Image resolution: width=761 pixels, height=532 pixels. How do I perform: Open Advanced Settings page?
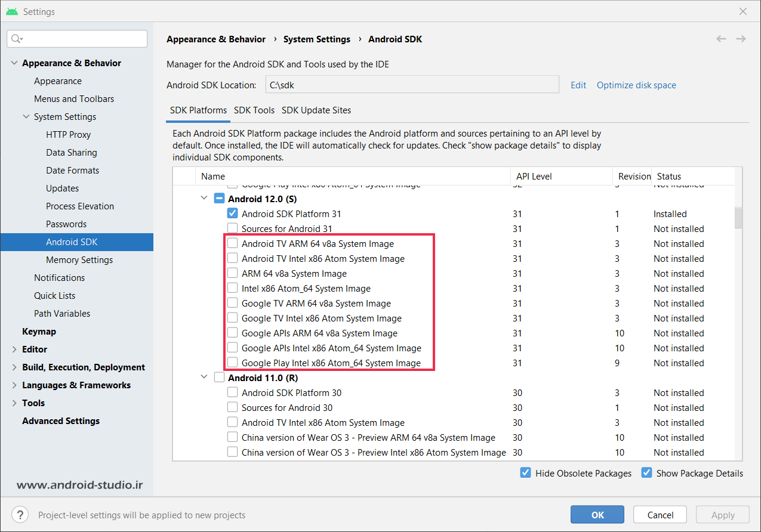point(61,421)
